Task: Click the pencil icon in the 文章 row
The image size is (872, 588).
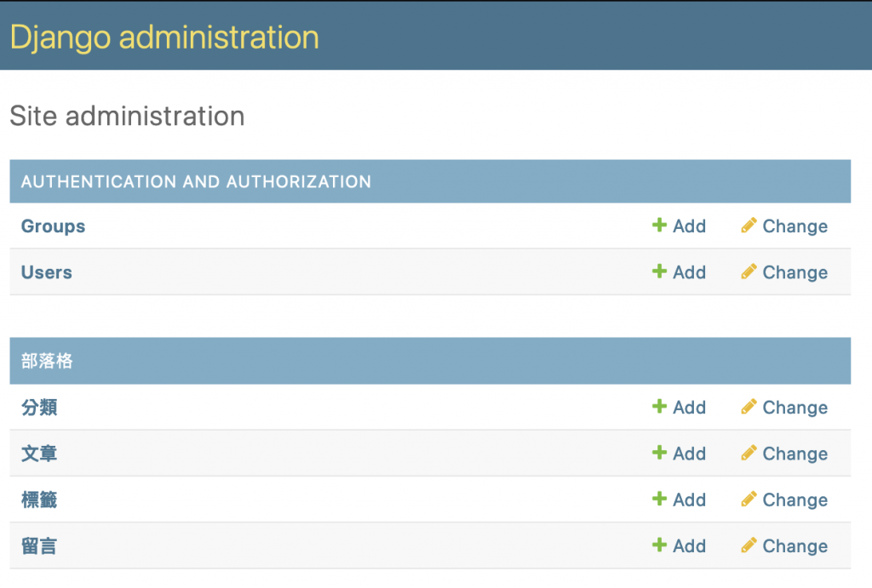Action: click(749, 453)
